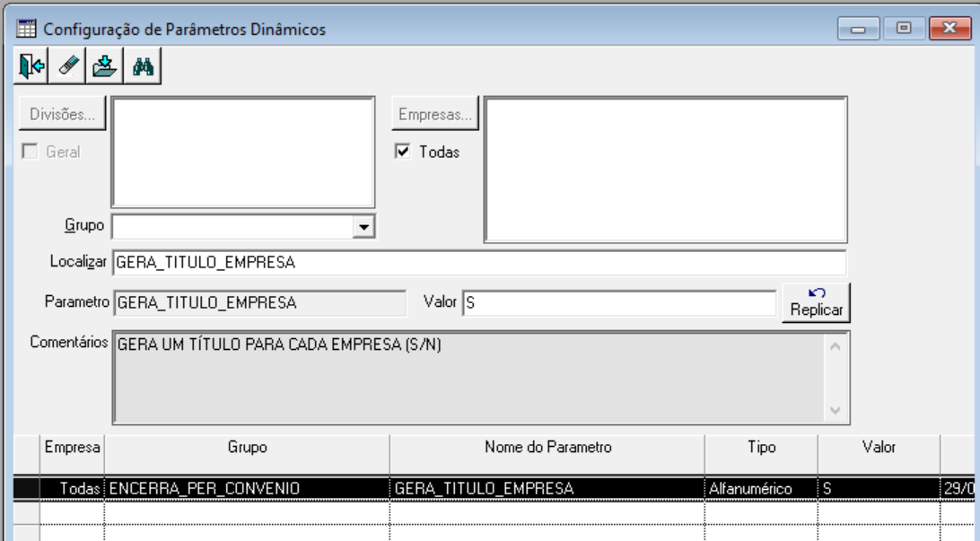Toggle the Todas checkbox
Screen dimensions: 980x541
pos(402,152)
